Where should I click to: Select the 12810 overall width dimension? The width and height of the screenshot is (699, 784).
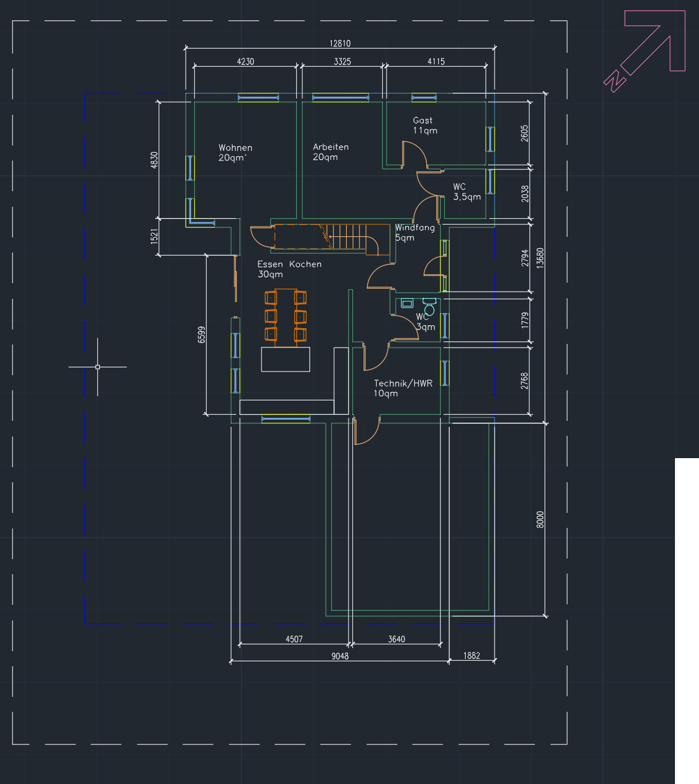tap(340, 43)
